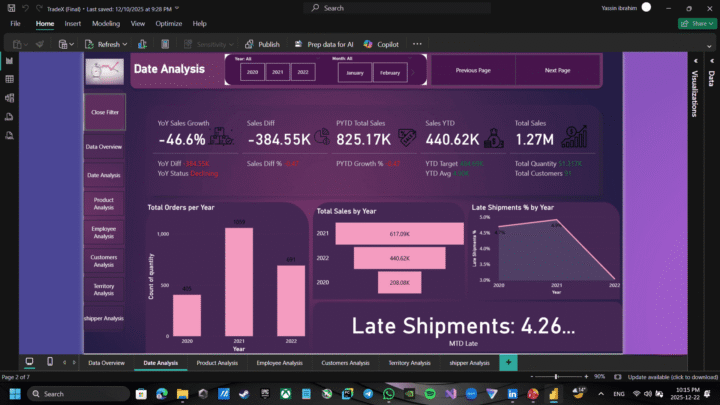This screenshot has height=405, width=720.
Task: Click the Close Filter button
Action: tap(104, 112)
